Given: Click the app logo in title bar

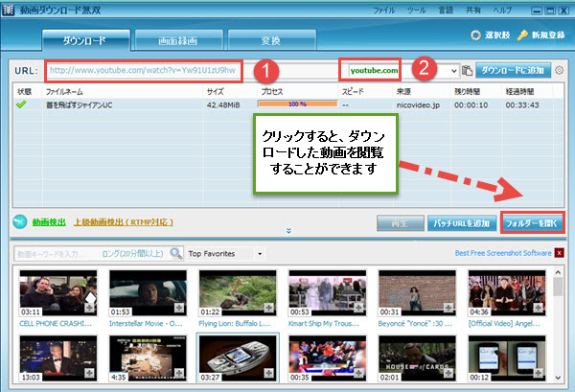Looking at the screenshot, I should [x=8, y=10].
